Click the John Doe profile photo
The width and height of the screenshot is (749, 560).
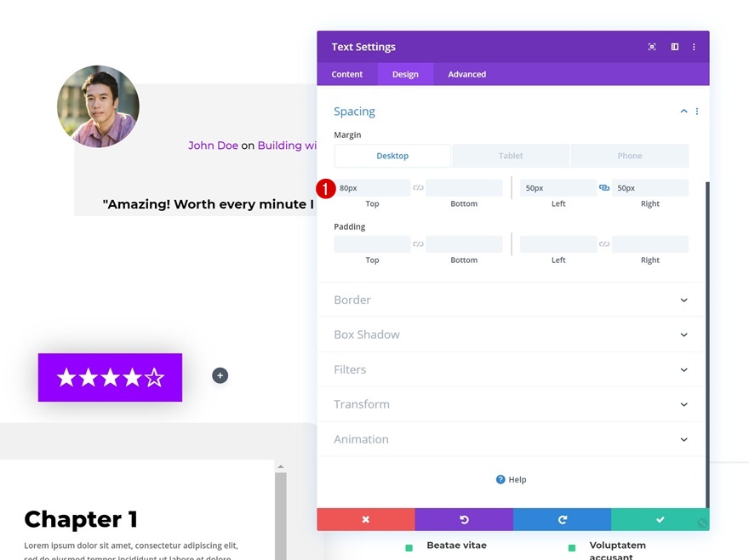pos(99,106)
